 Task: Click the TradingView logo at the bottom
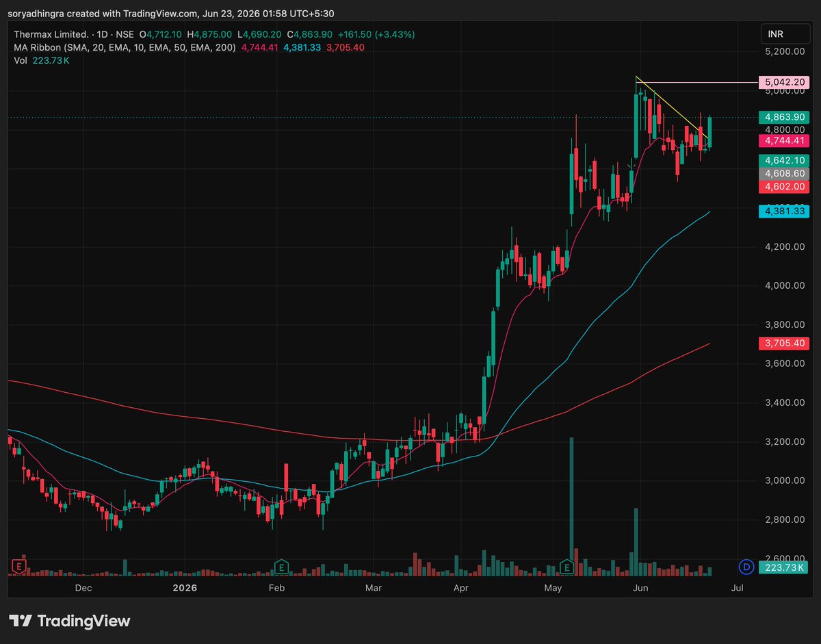[x=70, y=621]
